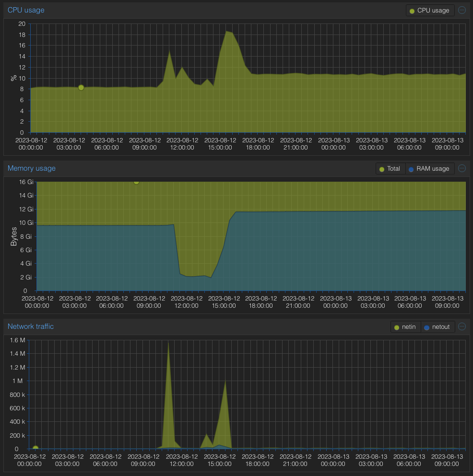Click the CPU usage legend color dot
The image size is (473, 476).
pos(412,10)
